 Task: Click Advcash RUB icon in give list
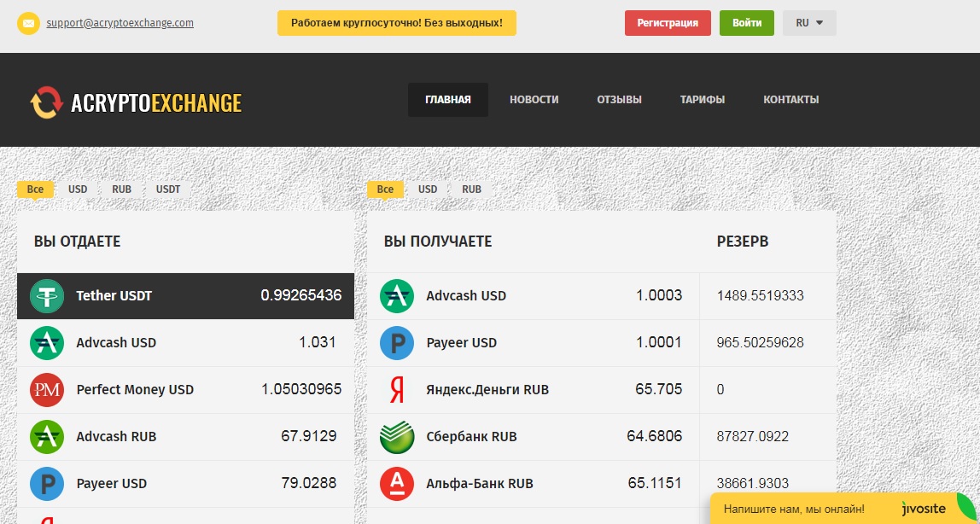(x=47, y=437)
